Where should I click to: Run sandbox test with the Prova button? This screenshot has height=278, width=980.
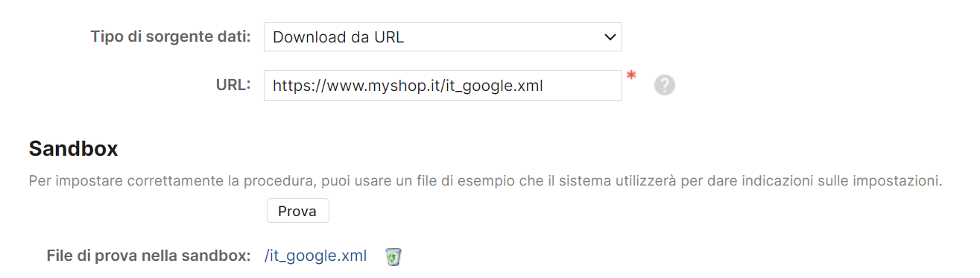[x=297, y=211]
